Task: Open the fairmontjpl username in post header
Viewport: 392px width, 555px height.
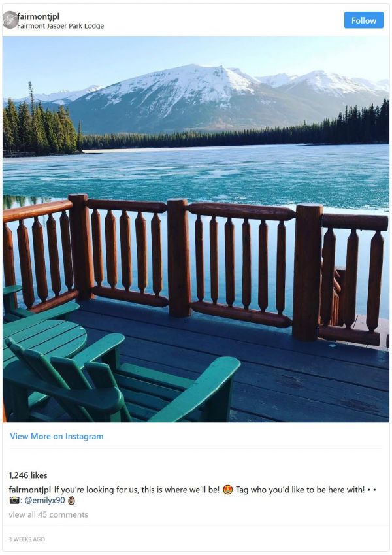Action: tap(39, 16)
